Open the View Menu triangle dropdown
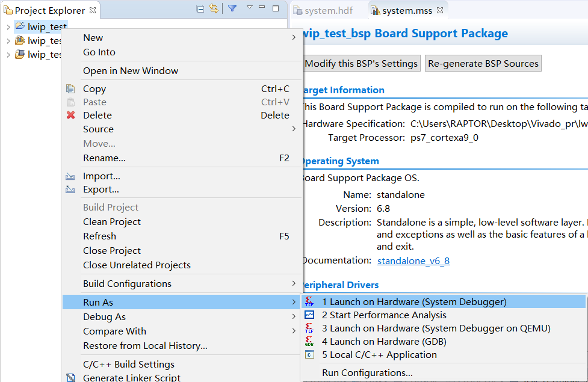The image size is (588, 382). (249, 7)
